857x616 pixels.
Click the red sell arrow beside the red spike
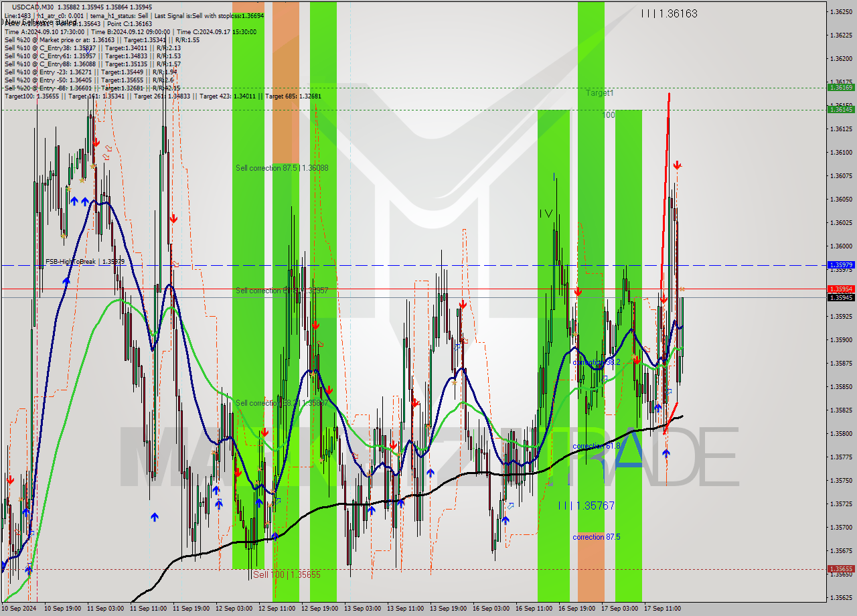(678, 165)
